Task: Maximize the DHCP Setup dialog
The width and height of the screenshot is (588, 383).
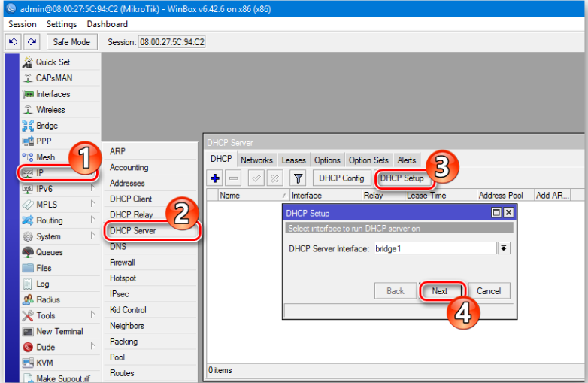Action: (x=496, y=213)
